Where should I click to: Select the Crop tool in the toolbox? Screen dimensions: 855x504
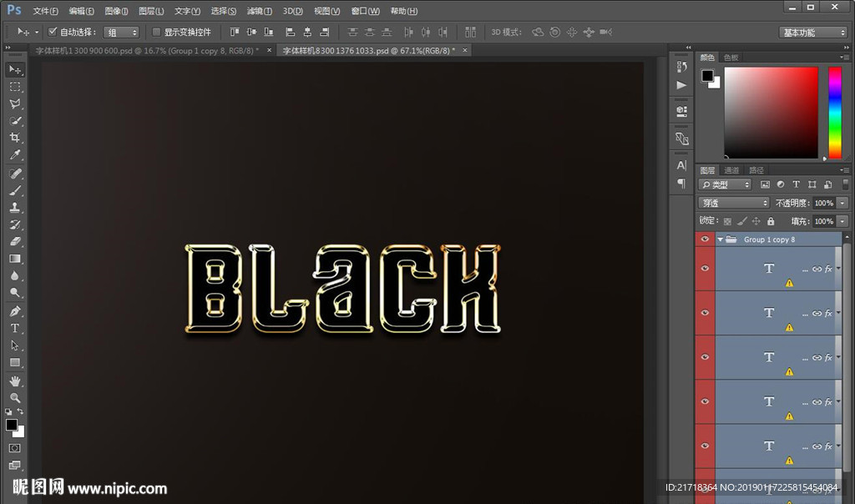[15, 138]
